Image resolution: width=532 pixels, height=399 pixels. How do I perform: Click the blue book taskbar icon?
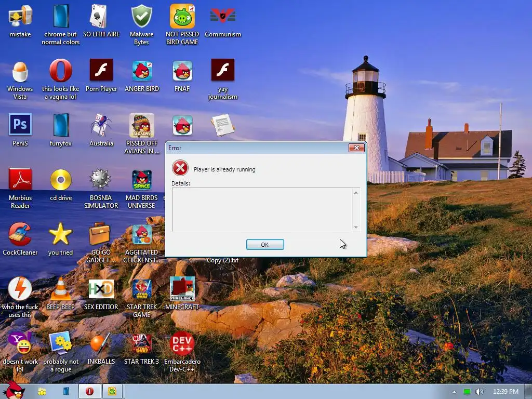[x=66, y=391]
